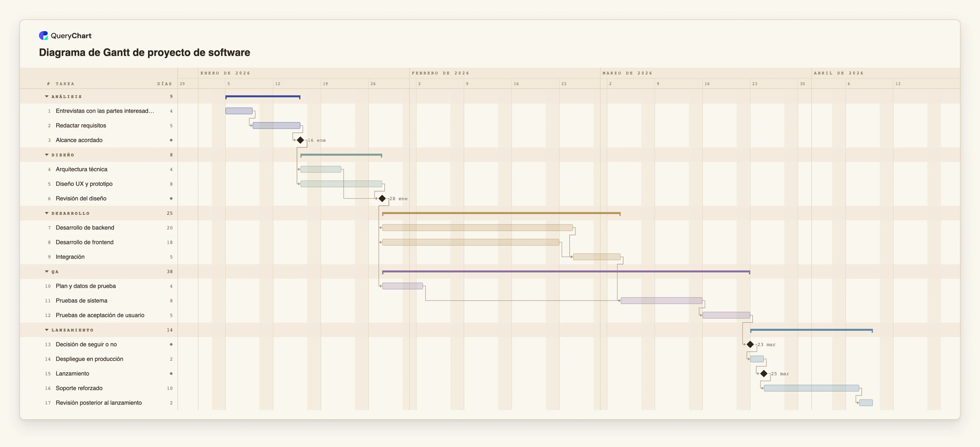
Task: Click the 'Decisión de seguir o no' task name
Action: pyautogui.click(x=86, y=344)
